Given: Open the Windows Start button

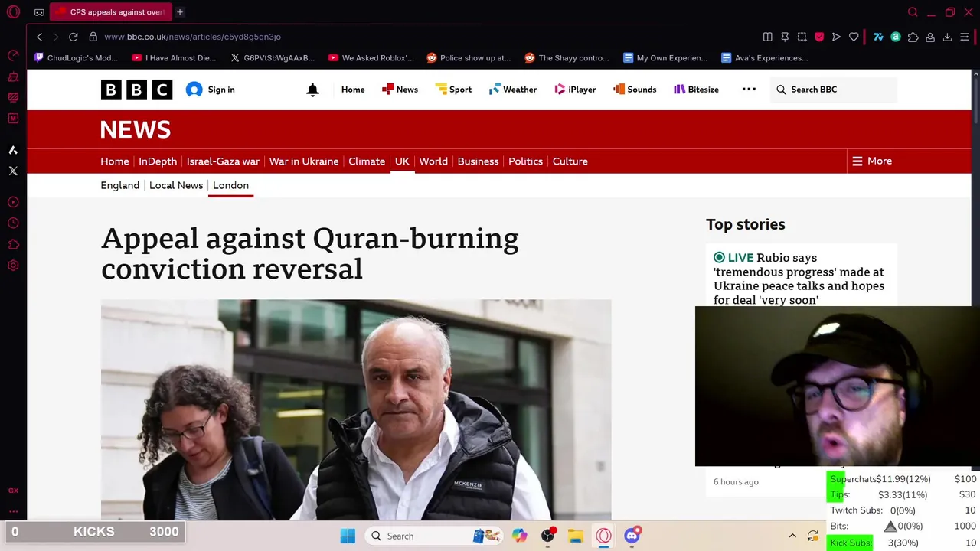Looking at the screenshot, I should (348, 536).
